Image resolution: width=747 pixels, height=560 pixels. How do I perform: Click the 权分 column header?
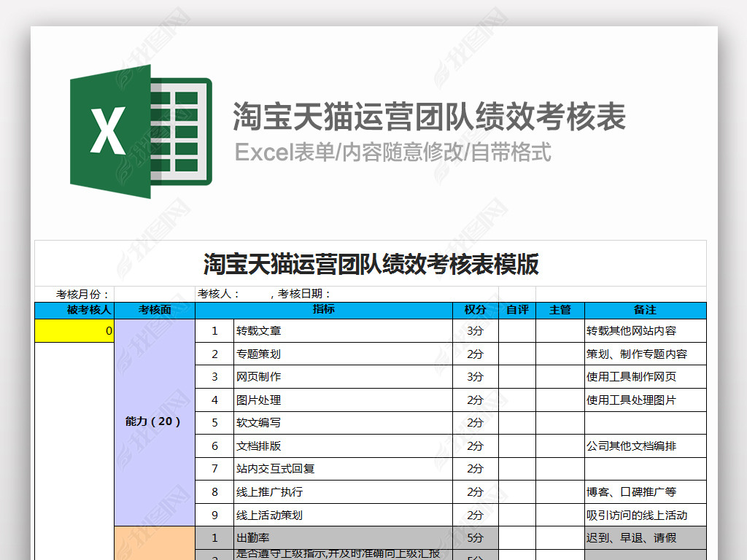pos(476,310)
